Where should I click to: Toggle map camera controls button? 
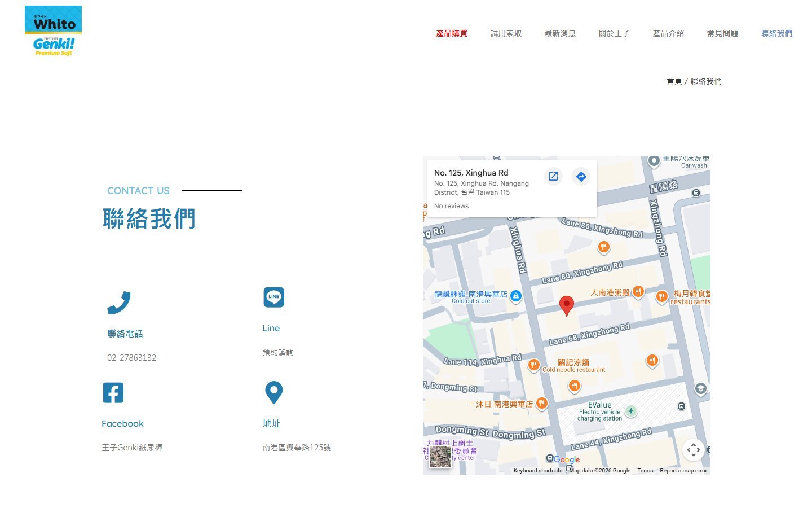(x=693, y=450)
